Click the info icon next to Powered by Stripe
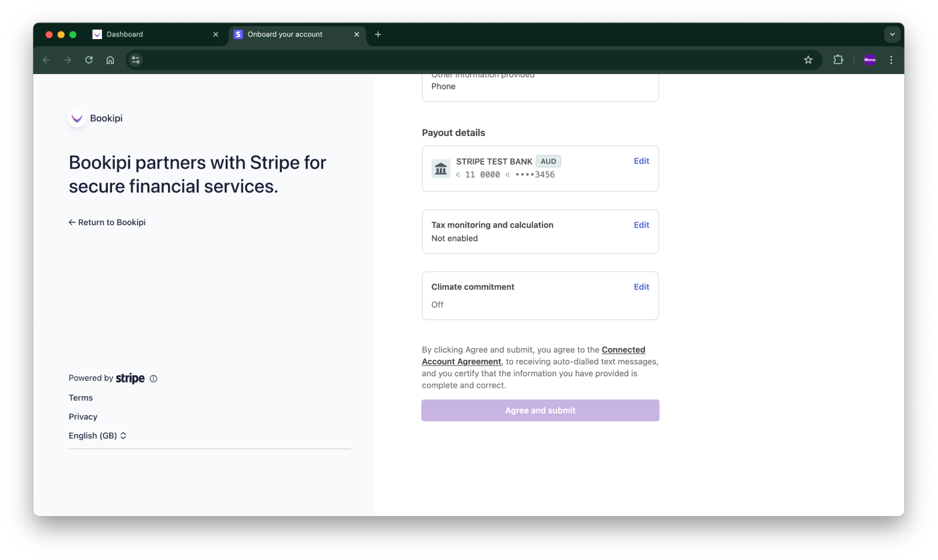 tap(153, 379)
